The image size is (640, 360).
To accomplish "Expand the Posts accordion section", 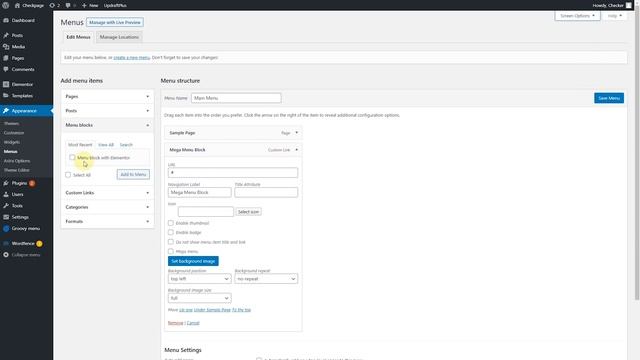I will pos(107,111).
